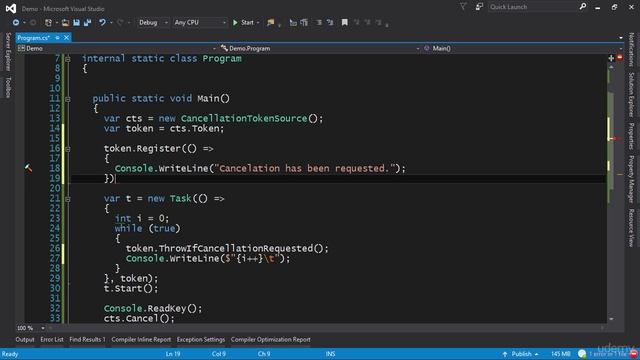Open the Compiler Optimization Report tab

[271, 339]
